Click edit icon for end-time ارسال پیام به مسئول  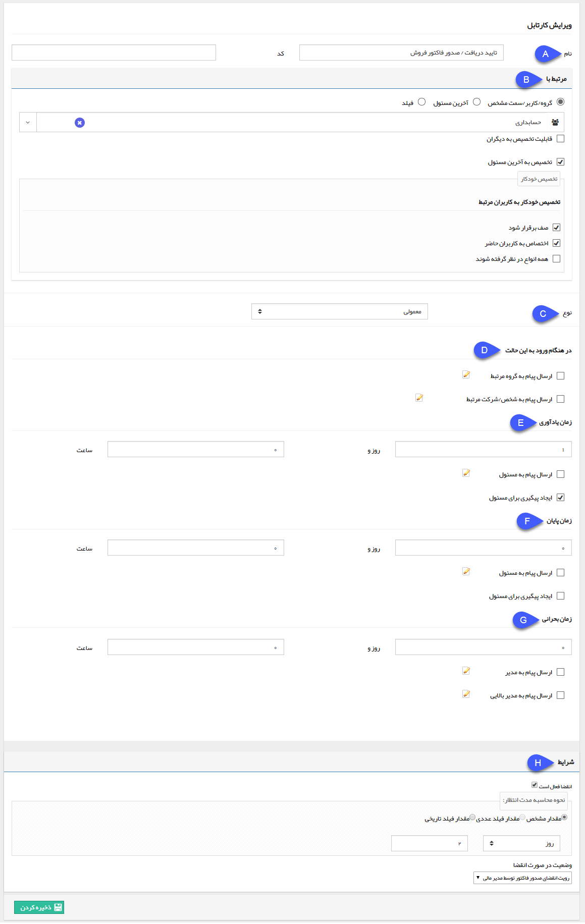(466, 571)
